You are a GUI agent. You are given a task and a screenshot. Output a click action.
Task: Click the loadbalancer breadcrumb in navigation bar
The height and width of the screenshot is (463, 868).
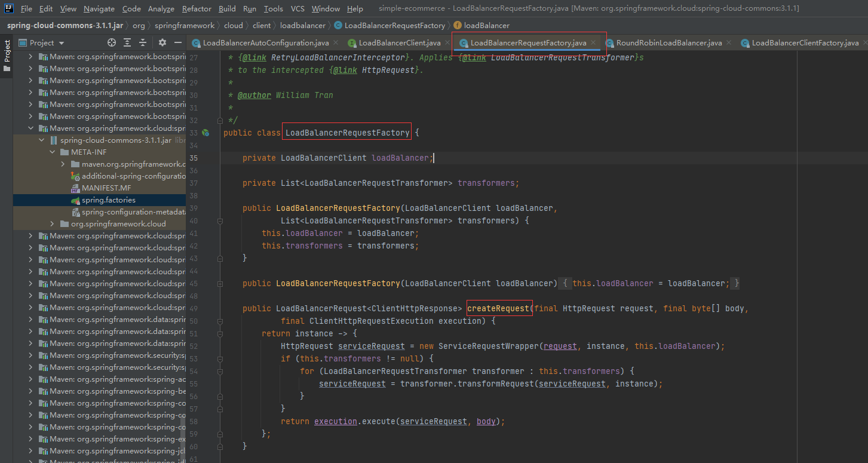[302, 26]
